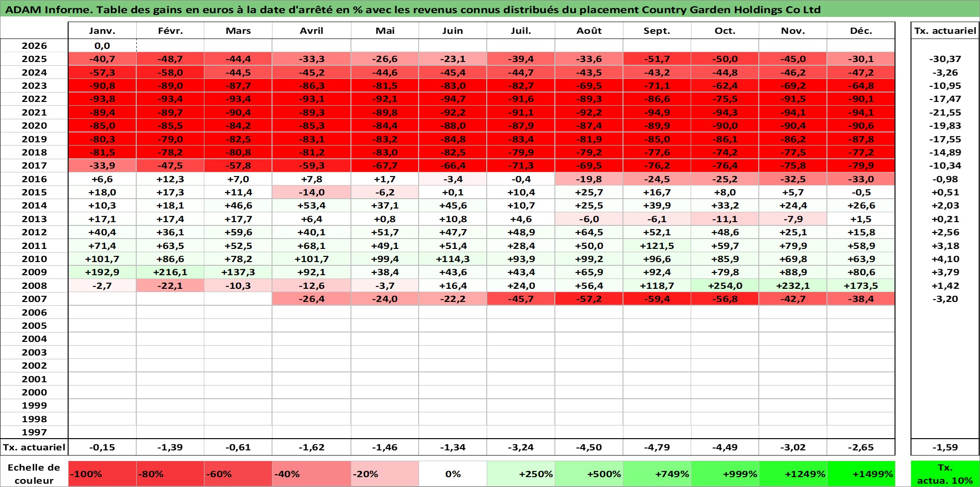
Task: Click the 2007 row label
Action: tap(34, 299)
